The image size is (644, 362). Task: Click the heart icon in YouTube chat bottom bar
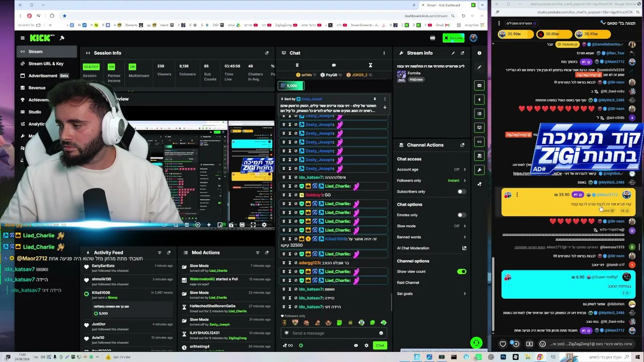[503, 344]
